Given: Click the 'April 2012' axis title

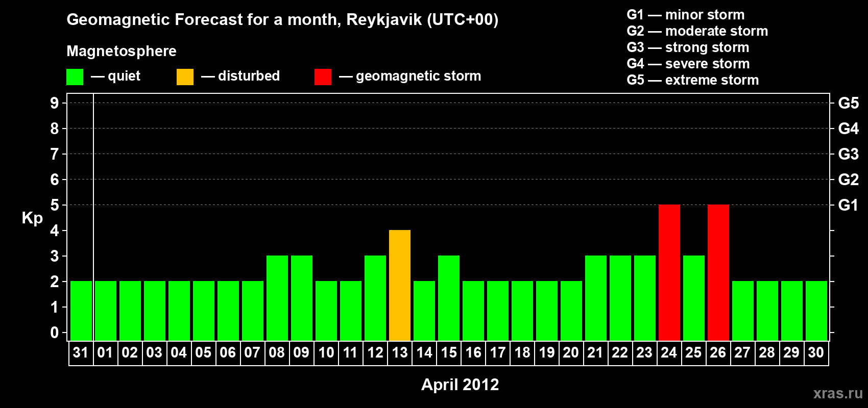Looking at the screenshot, I should pos(460,385).
